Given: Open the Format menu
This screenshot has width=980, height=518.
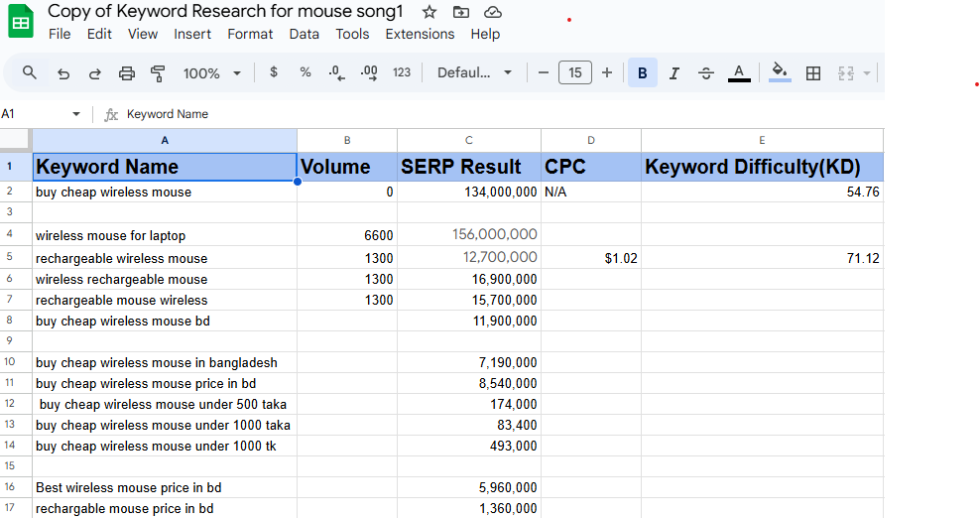Looking at the screenshot, I should pos(250,34).
